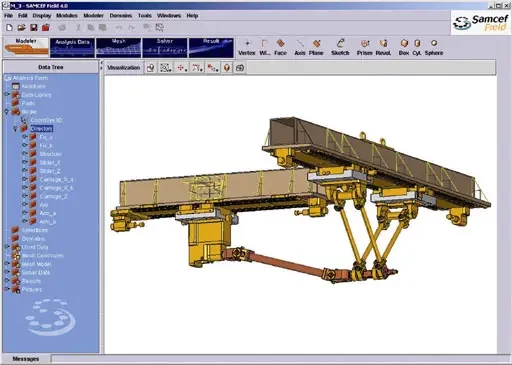
Task: Select the Axis tool
Action: coord(300,47)
